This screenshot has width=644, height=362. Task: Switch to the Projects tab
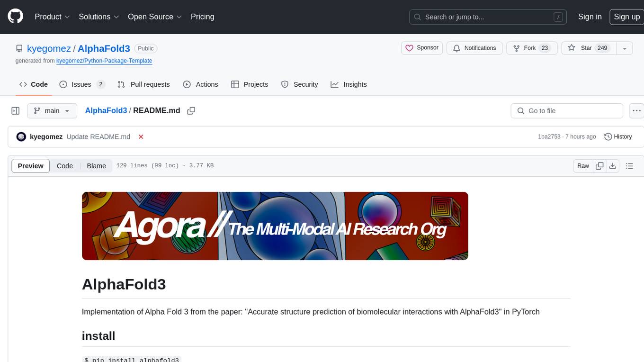click(x=250, y=84)
